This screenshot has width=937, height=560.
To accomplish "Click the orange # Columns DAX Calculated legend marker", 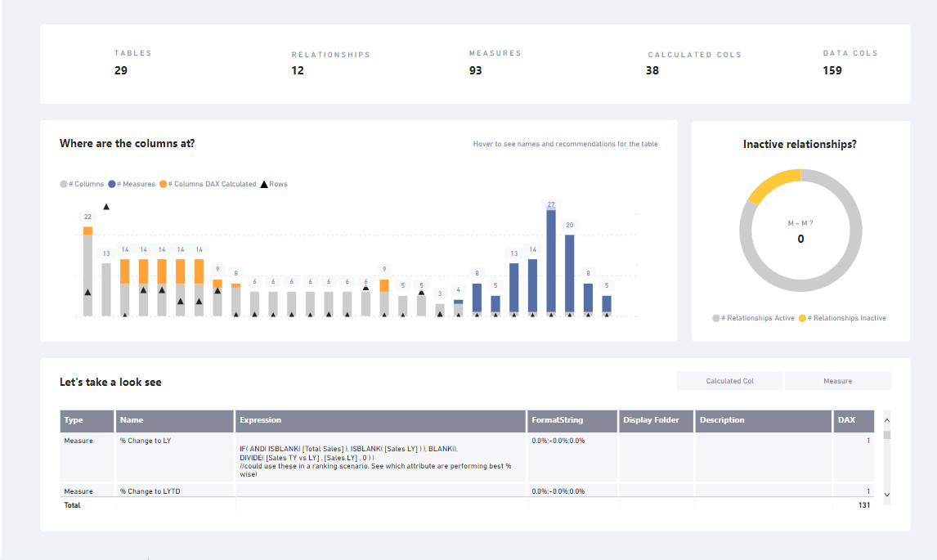I will coord(164,184).
